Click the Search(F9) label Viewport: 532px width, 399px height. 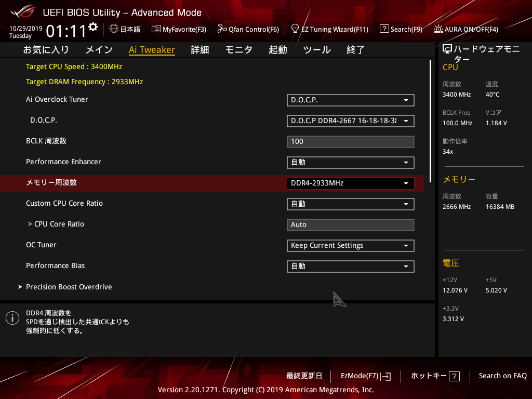(x=406, y=29)
